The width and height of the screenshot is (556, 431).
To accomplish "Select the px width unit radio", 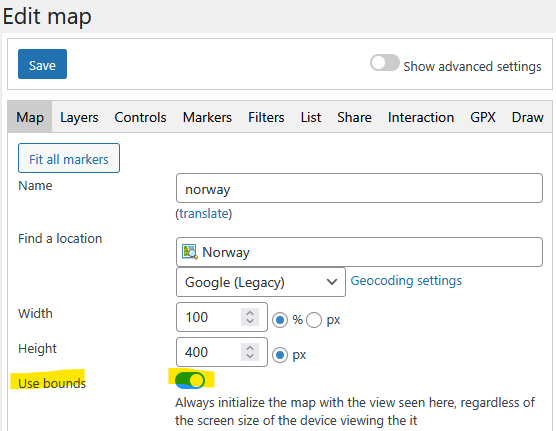I will [x=314, y=320].
